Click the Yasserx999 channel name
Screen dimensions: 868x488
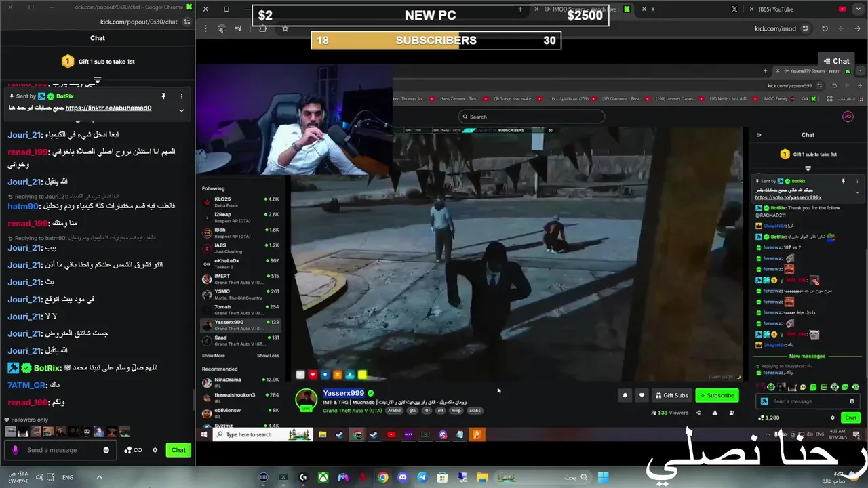343,393
